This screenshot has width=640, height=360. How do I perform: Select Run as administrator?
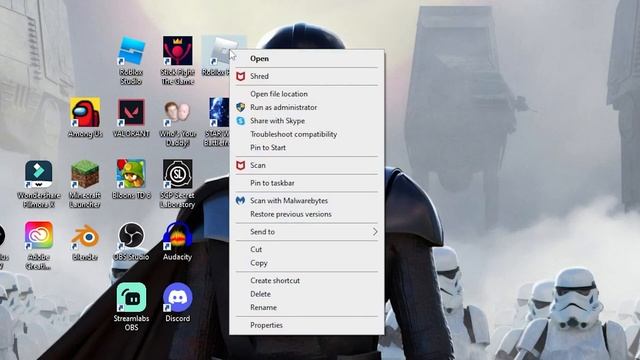[x=307, y=107]
